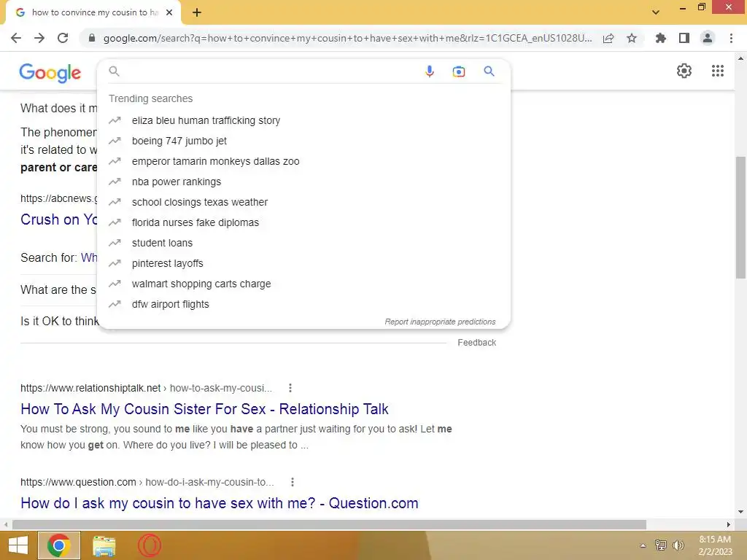The width and height of the screenshot is (747, 560).
Task: Click the browser address bar URL
Action: pyautogui.click(x=348, y=38)
